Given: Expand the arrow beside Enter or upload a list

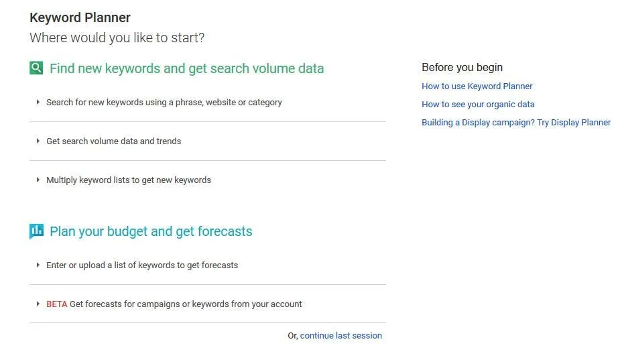Looking at the screenshot, I should tap(38, 265).
